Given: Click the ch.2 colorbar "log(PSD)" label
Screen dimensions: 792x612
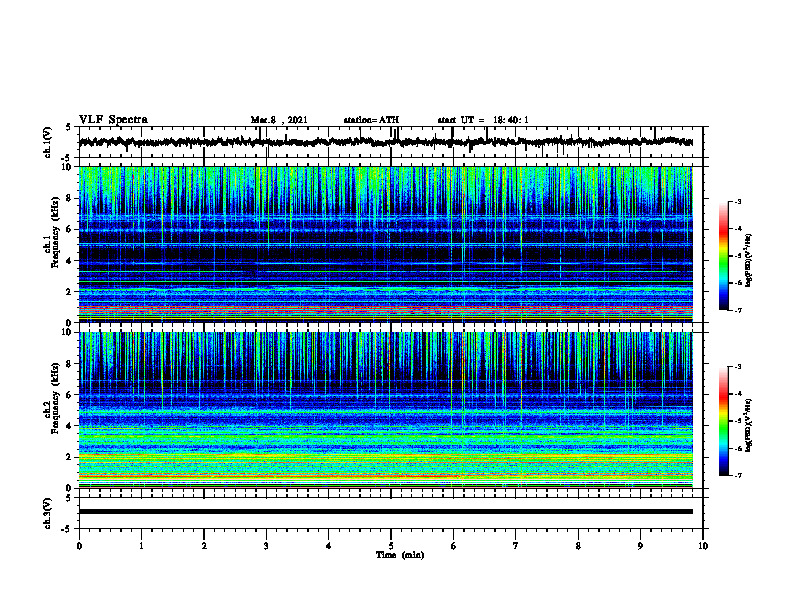Looking at the screenshot, I should coord(748,425).
